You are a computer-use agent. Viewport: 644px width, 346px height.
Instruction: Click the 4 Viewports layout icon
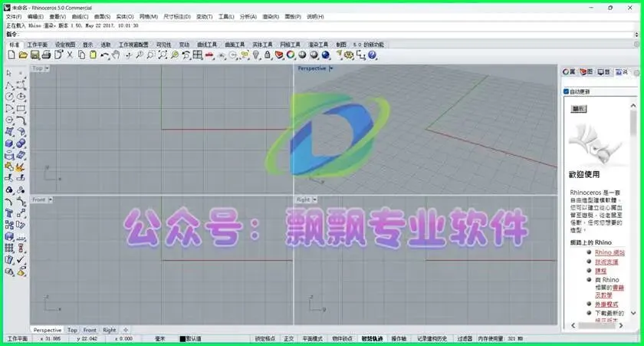[198, 54]
